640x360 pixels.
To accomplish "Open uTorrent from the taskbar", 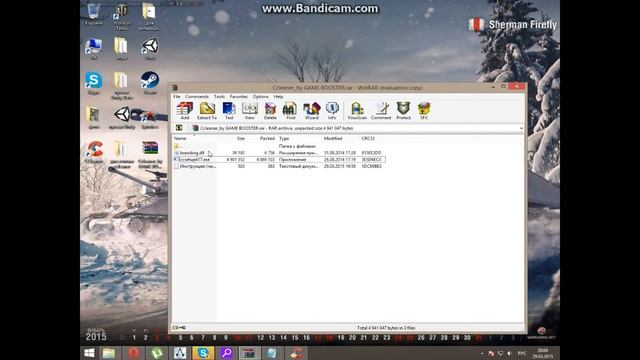I will tap(157, 353).
